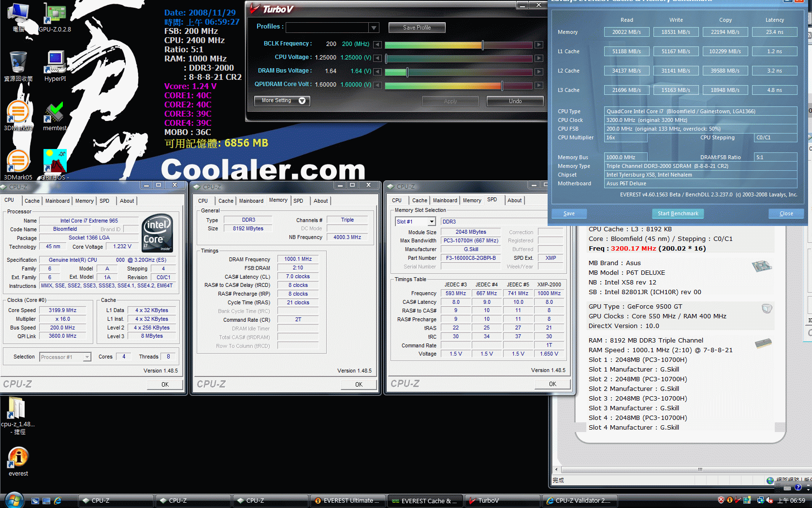The width and height of the screenshot is (812, 508).
Task: Click the CPU Voltage slider handle
Action: pyautogui.click(x=386, y=59)
